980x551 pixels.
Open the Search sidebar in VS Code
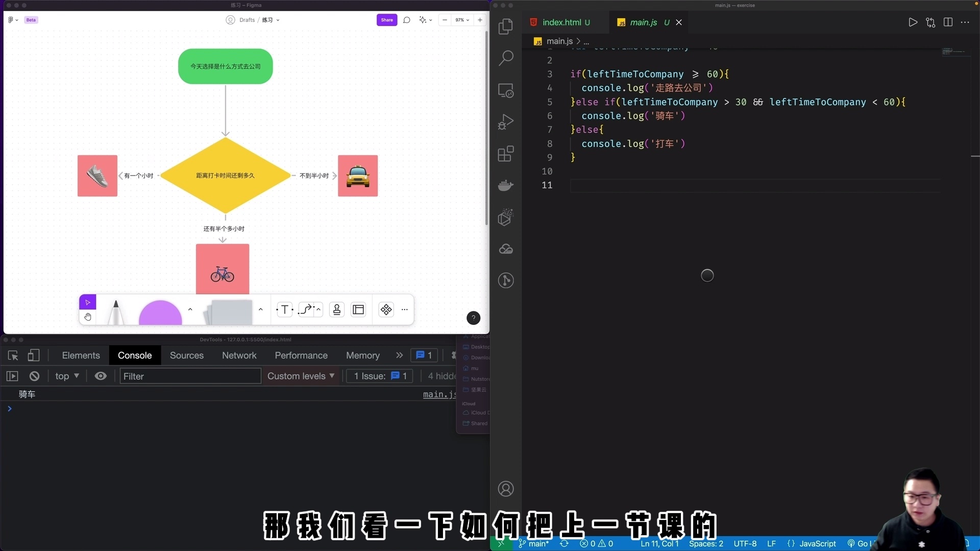tap(506, 58)
